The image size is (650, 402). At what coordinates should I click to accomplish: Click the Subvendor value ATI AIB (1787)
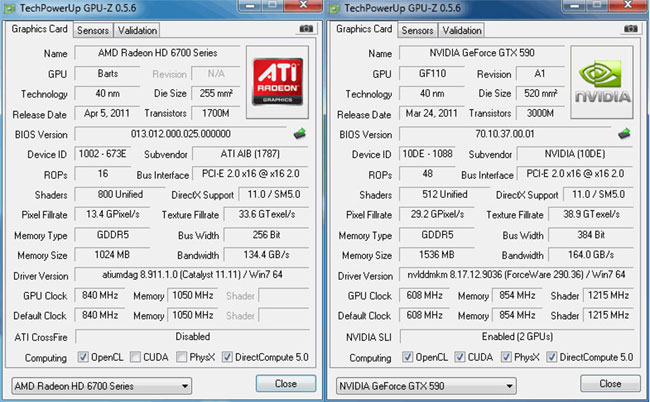tap(250, 154)
